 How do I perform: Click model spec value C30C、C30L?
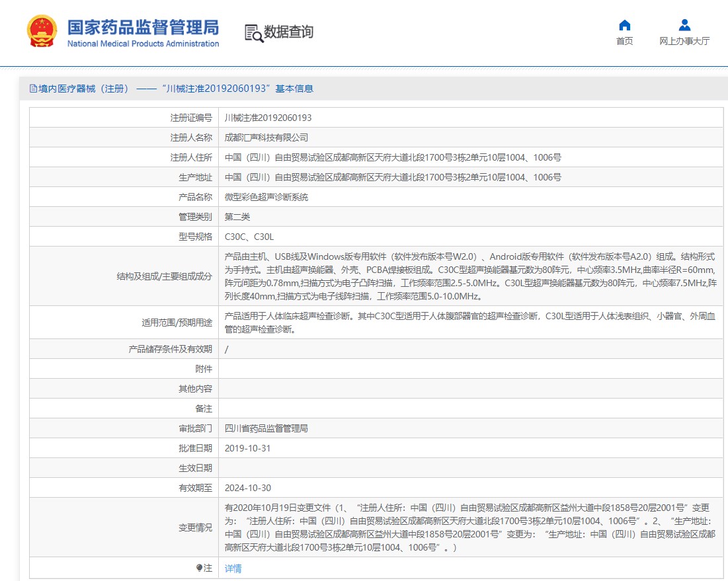[249, 237]
